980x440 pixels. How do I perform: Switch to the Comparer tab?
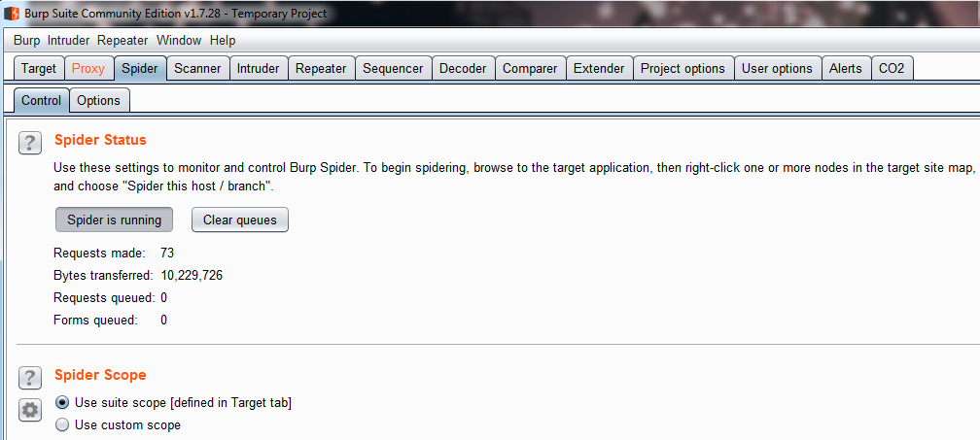tap(530, 69)
